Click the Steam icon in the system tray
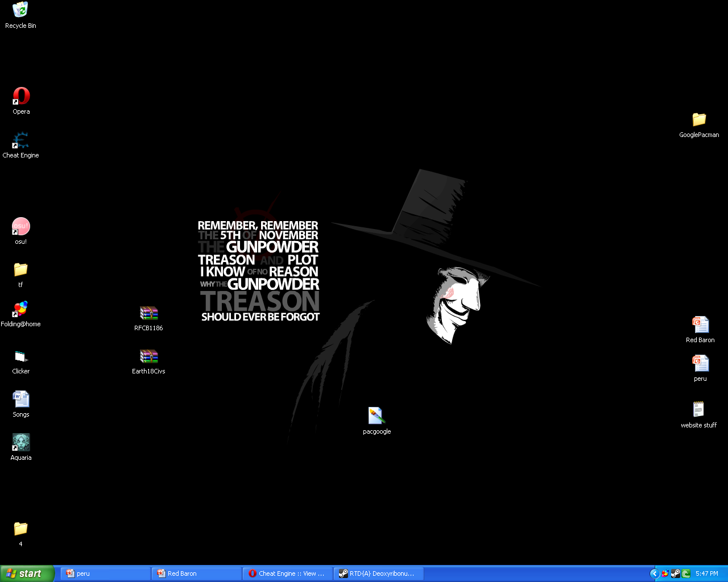 pos(675,573)
